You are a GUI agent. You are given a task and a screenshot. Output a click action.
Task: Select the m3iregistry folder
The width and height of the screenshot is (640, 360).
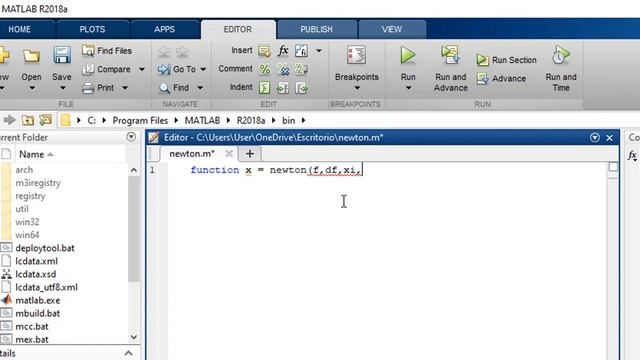click(x=38, y=183)
